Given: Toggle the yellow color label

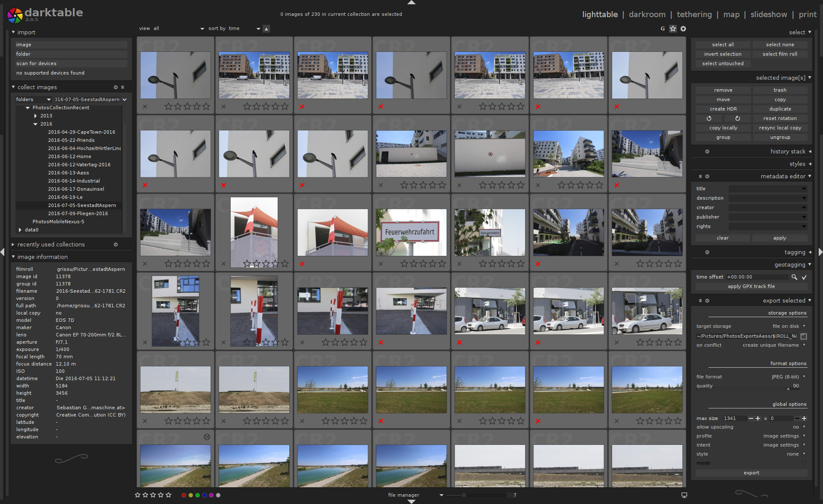Looking at the screenshot, I should point(191,495).
